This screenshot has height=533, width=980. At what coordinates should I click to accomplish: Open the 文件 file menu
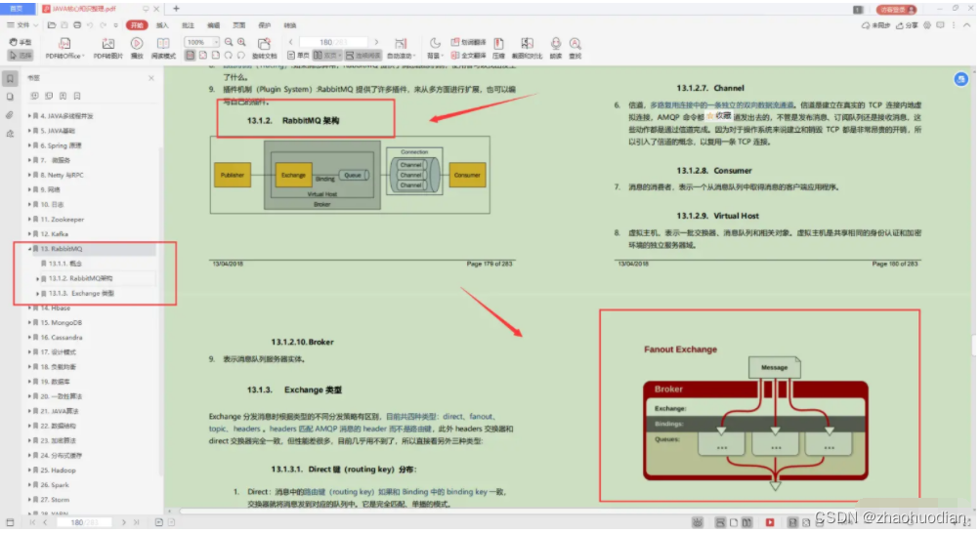coord(22,25)
